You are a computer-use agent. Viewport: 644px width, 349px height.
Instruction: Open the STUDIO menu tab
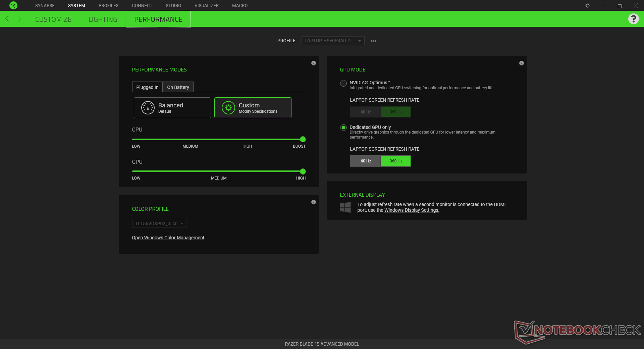pos(173,6)
